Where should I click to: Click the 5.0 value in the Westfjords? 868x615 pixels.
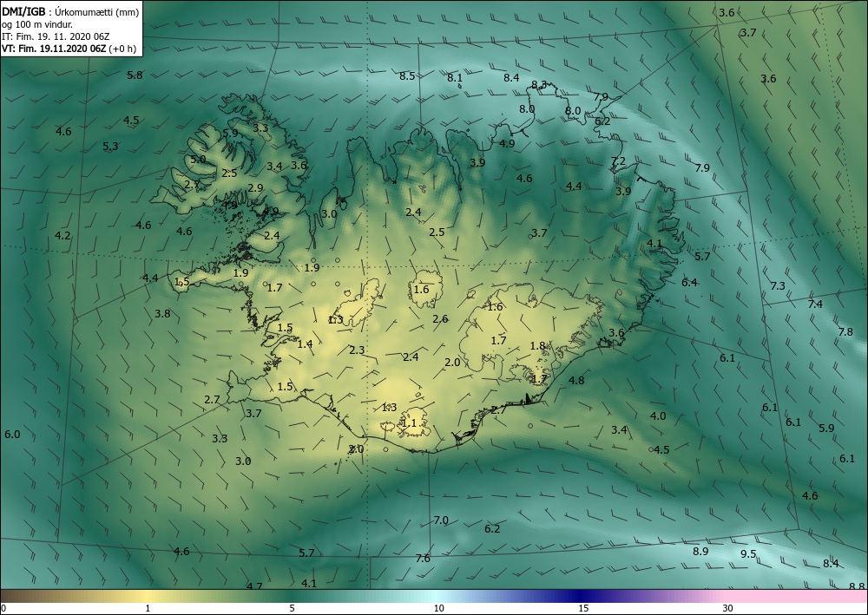click(x=198, y=160)
